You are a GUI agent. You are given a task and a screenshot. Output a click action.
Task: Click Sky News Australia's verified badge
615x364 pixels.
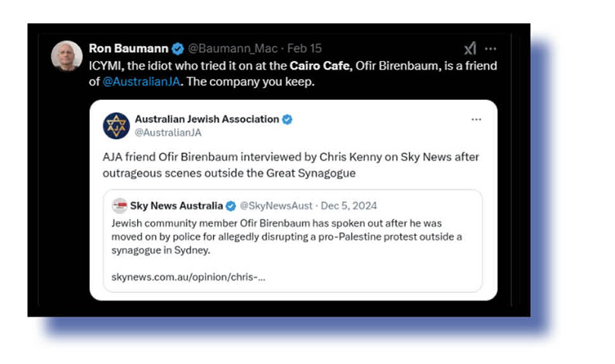230,205
